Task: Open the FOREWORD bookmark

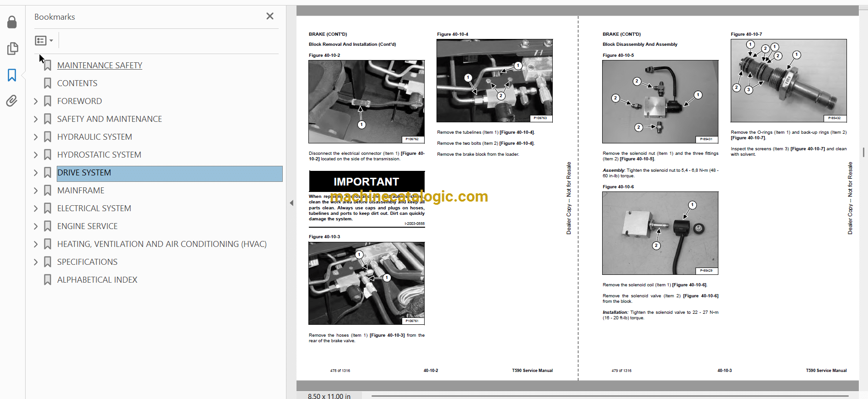Action: click(80, 101)
